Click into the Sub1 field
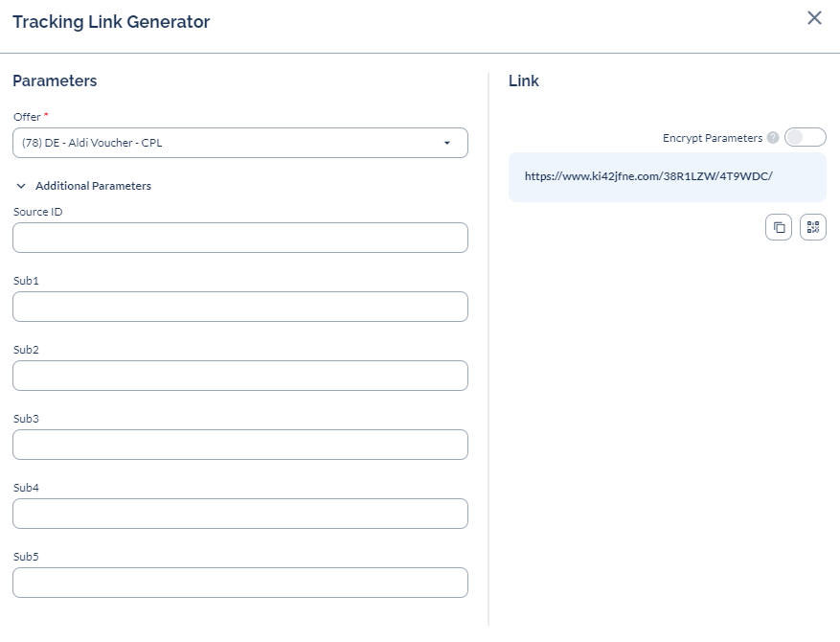The width and height of the screenshot is (840, 642). coord(240,307)
